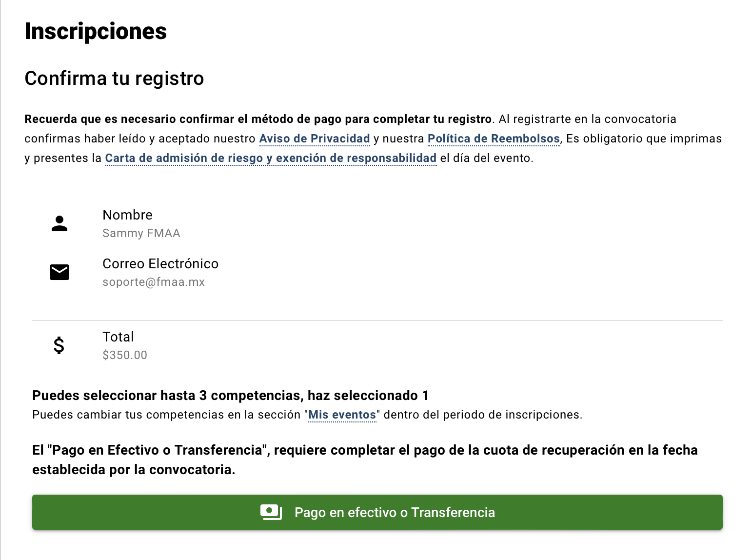Click the person icon beside Nombre
752x560 pixels.
pos(59,223)
